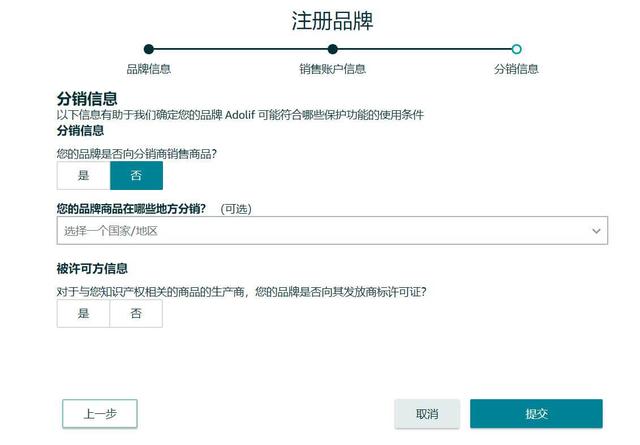Click the 分销信息 step circle
This screenshot has height=445, width=640.
tap(516, 49)
